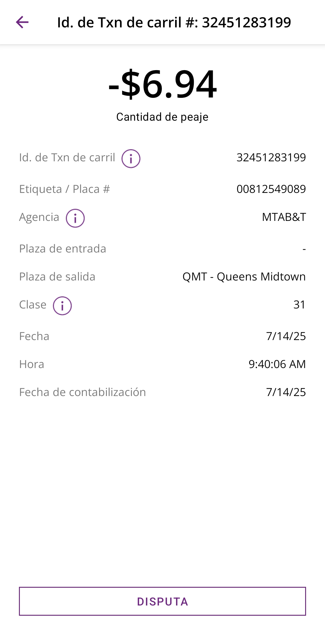Viewport: 325px width, 644px height.
Task: Select tag number 00812549089
Action: 271,189
